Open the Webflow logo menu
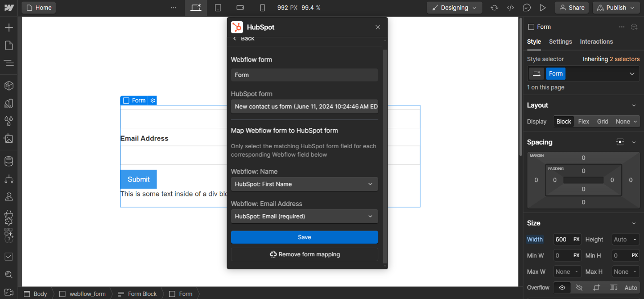 pos(9,8)
